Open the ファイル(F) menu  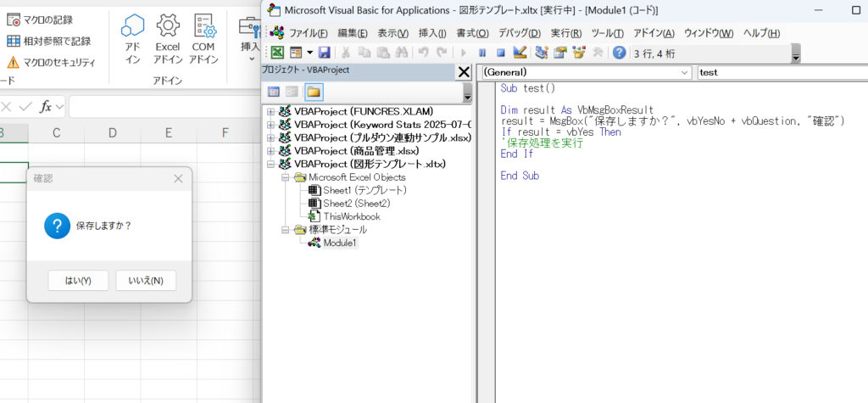tap(309, 33)
